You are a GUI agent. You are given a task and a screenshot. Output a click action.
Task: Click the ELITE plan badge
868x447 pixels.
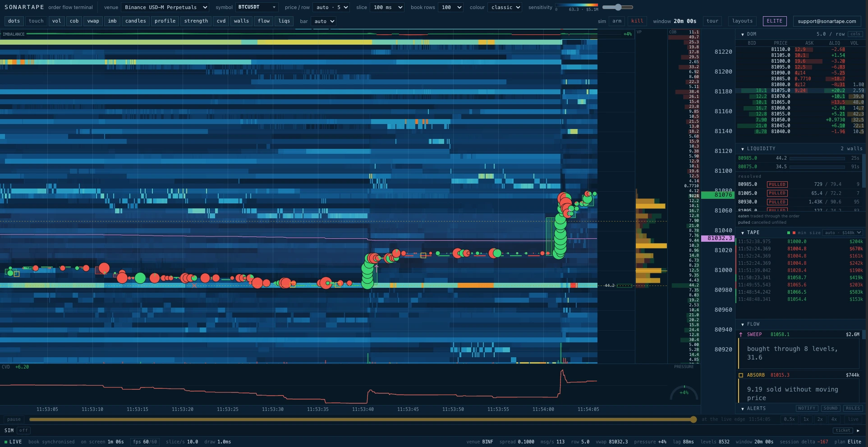(x=775, y=21)
